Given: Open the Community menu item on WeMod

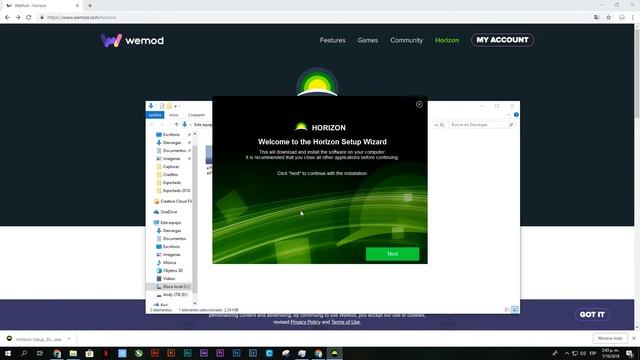Looking at the screenshot, I should point(407,40).
